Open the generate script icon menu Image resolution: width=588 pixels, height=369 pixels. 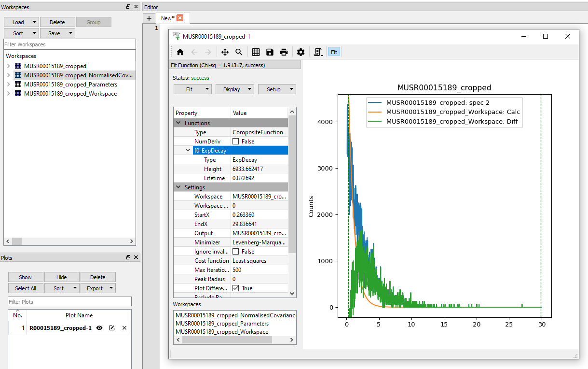coord(318,52)
